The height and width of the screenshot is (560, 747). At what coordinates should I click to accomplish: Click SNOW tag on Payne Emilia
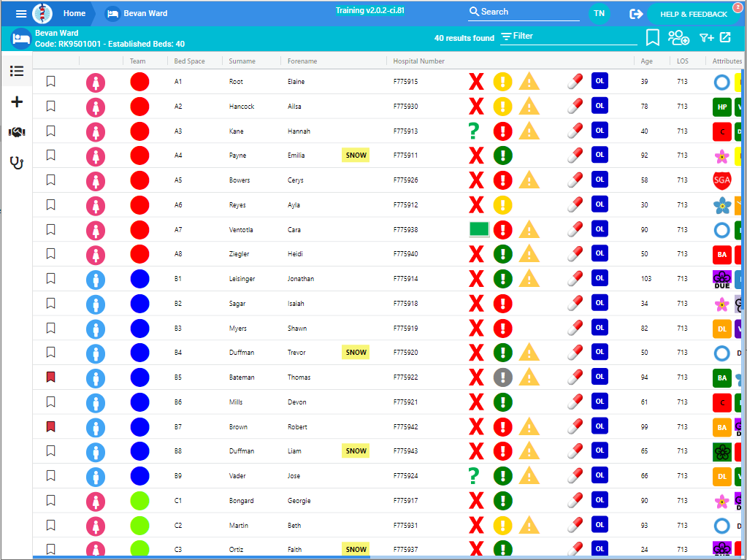coord(356,156)
